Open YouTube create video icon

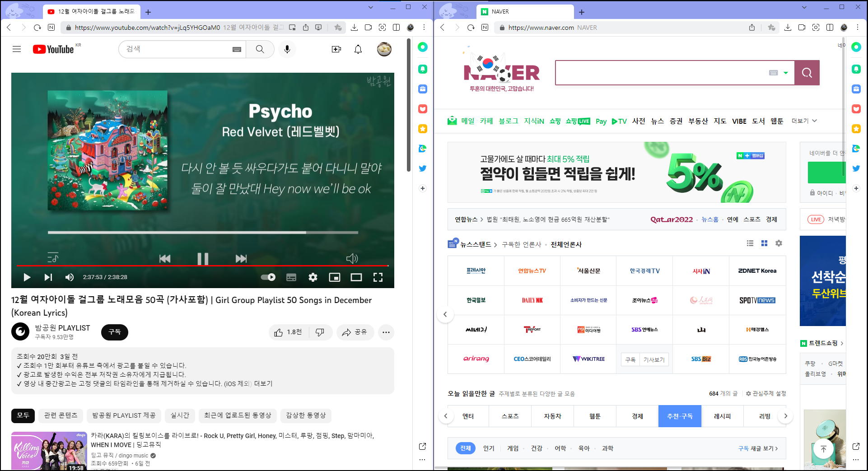tap(336, 49)
